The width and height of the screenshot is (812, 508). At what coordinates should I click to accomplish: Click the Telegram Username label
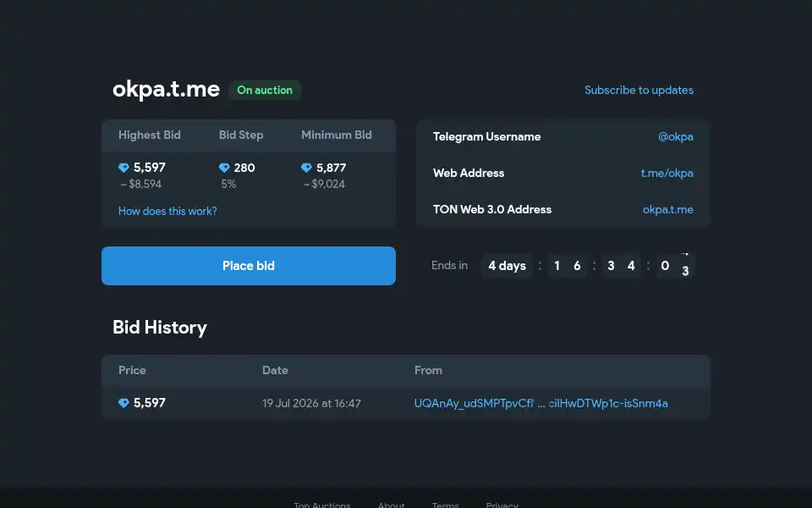pyautogui.click(x=487, y=137)
